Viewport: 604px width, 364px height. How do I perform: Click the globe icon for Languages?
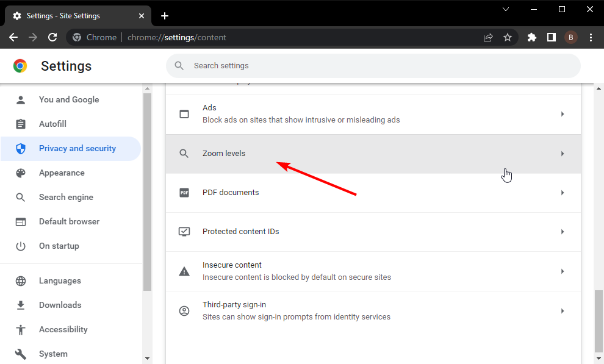(21, 281)
